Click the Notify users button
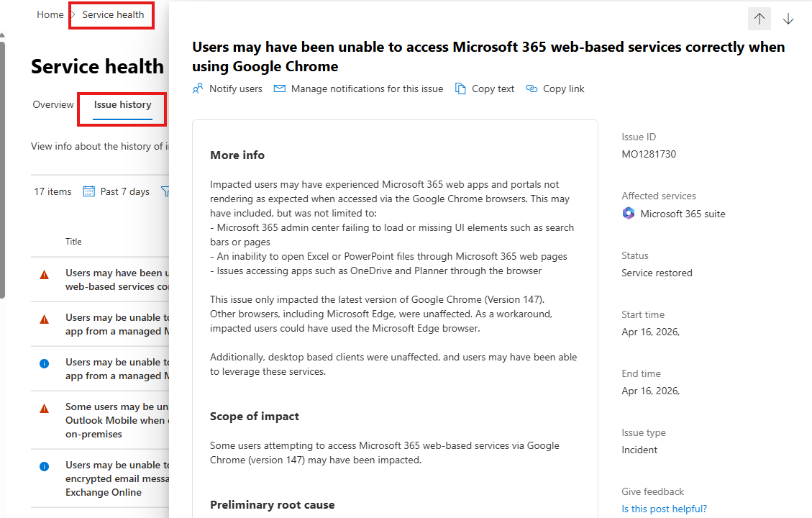The image size is (812, 518). click(227, 88)
